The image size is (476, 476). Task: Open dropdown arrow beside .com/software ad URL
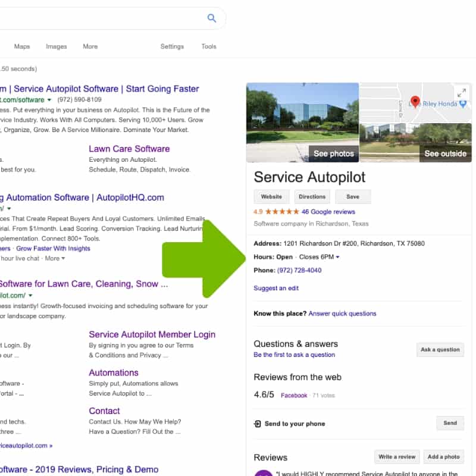pos(49,100)
